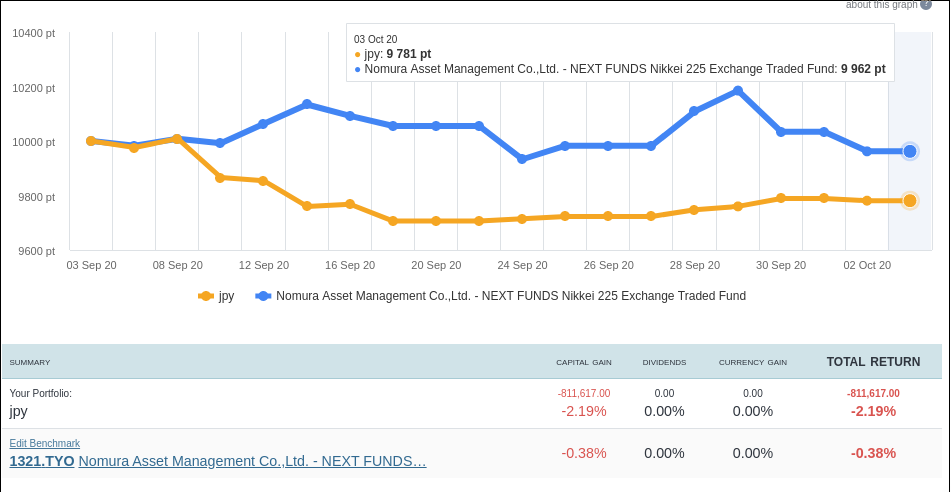Click the DIVIDENDS column header
Viewport: 951px width, 492px height.
click(x=664, y=362)
